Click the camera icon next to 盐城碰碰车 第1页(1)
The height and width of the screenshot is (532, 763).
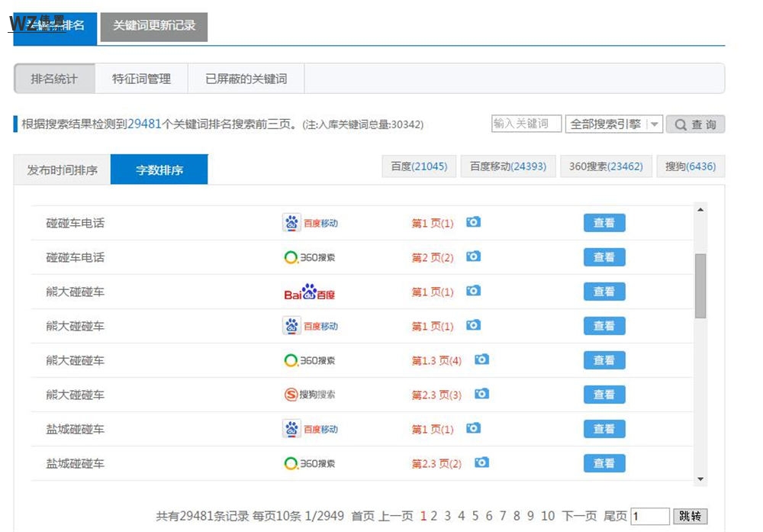(473, 429)
